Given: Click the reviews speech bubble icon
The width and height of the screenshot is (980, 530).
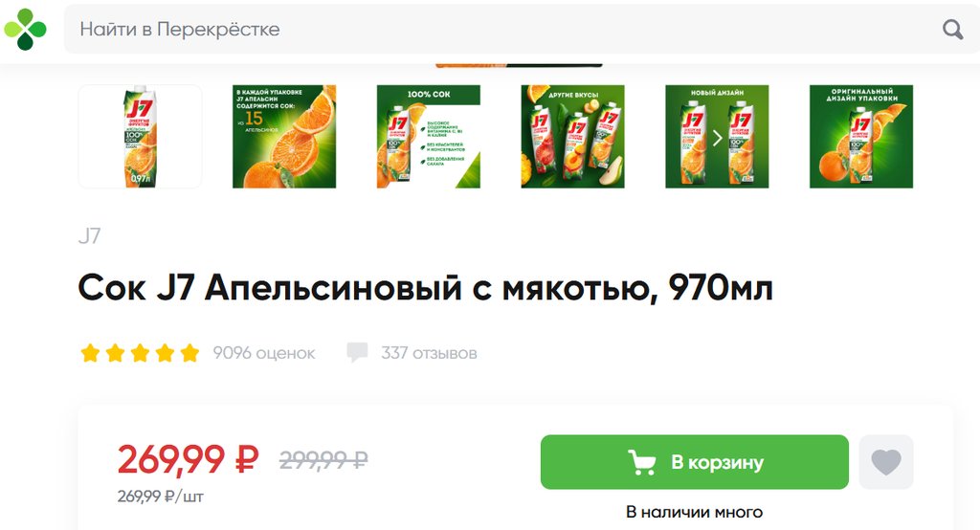Looking at the screenshot, I should (x=358, y=352).
